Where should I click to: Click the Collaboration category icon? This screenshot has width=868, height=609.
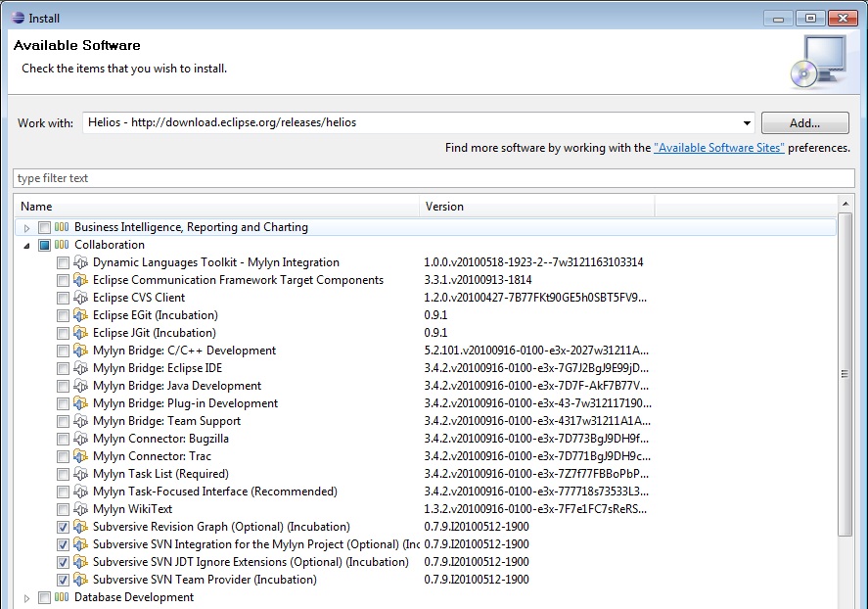click(62, 245)
